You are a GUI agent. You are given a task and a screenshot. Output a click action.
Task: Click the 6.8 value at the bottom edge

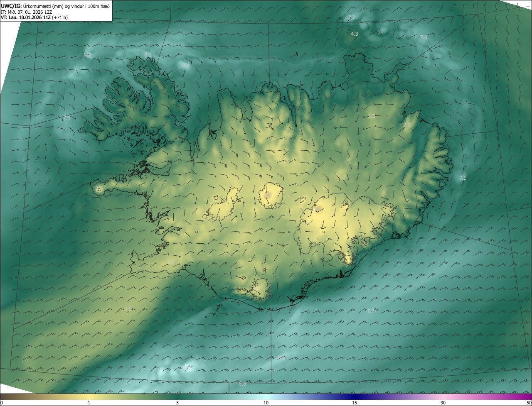[x=242, y=384]
